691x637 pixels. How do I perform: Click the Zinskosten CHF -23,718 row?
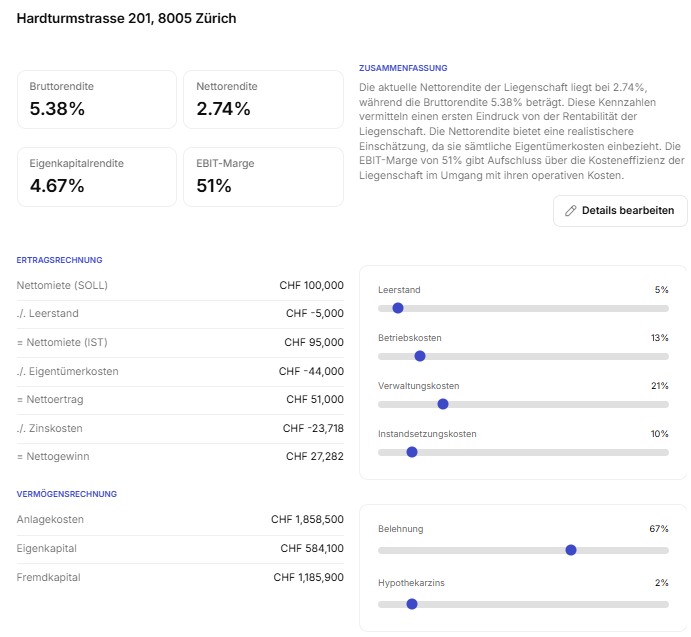pyautogui.click(x=180, y=428)
